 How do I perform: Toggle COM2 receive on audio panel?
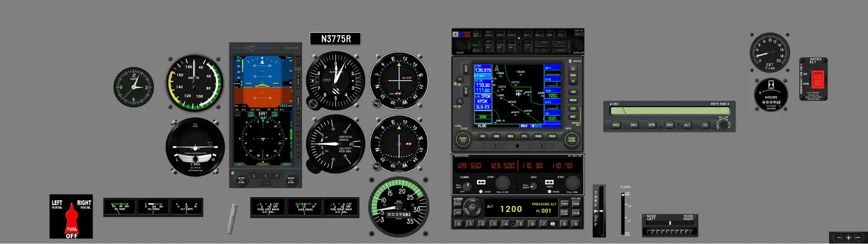tap(500, 34)
